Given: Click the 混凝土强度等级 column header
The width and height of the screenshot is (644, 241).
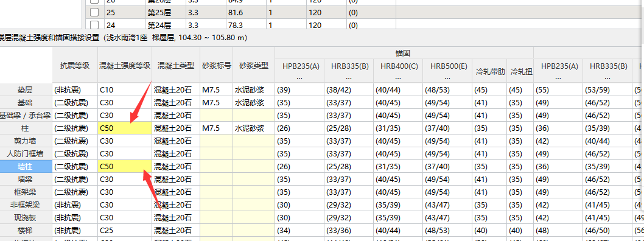Looking at the screenshot, I should (x=125, y=65).
